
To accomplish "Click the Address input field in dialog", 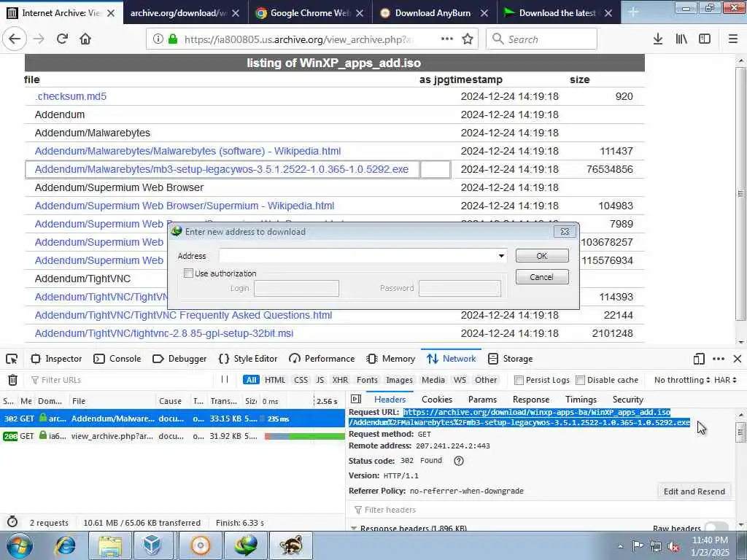I will pyautogui.click(x=357, y=256).
